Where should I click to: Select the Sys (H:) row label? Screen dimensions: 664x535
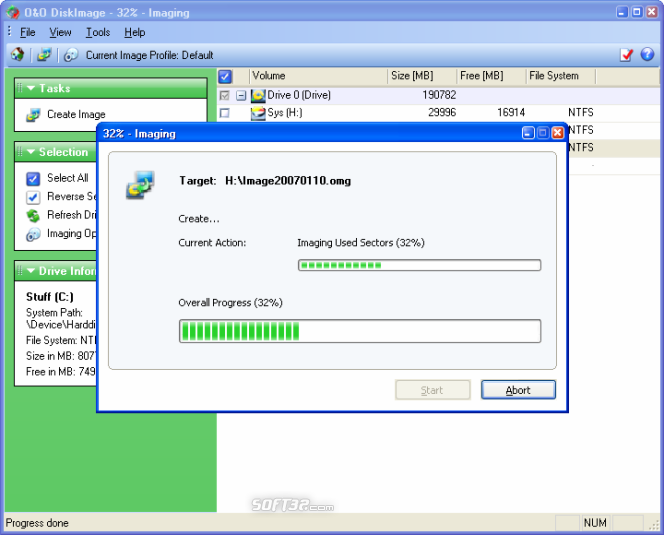[x=285, y=113]
